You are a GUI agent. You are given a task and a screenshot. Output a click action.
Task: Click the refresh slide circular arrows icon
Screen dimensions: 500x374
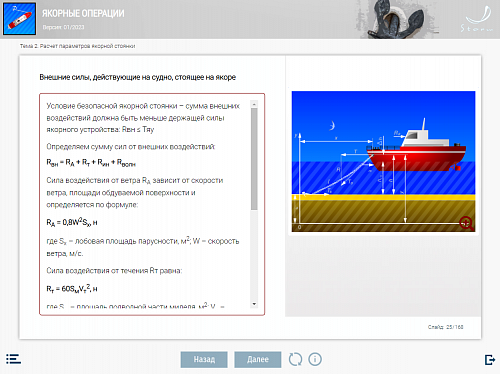tap(295, 359)
